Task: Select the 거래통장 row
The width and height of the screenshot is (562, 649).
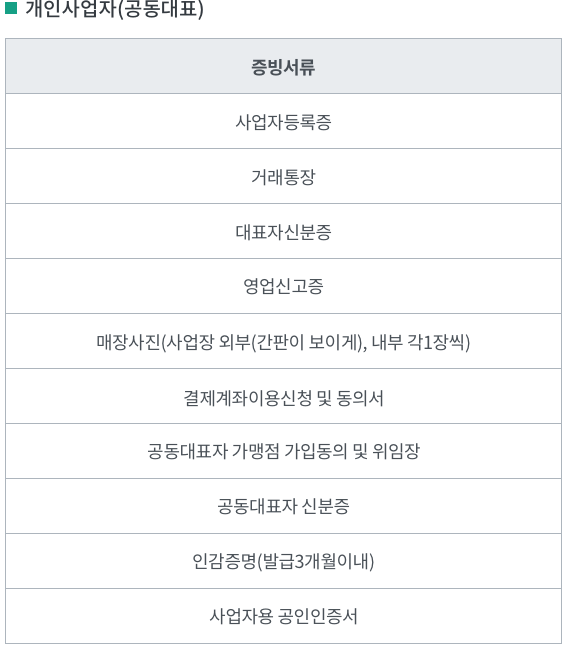Action: [x=283, y=176]
